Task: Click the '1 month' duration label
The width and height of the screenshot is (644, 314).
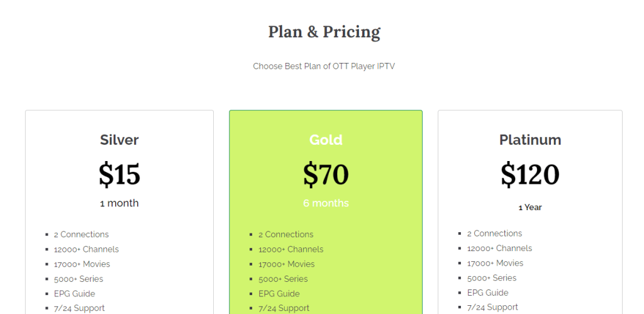Action: (119, 203)
